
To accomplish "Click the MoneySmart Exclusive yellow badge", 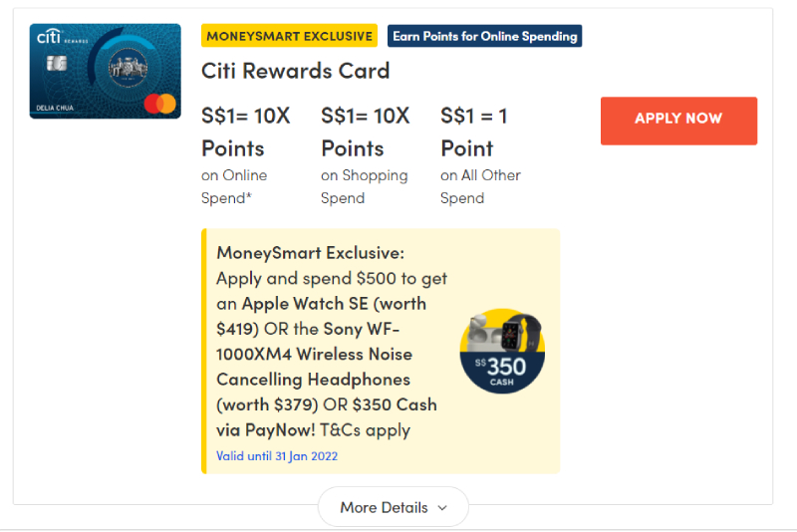I will (289, 36).
